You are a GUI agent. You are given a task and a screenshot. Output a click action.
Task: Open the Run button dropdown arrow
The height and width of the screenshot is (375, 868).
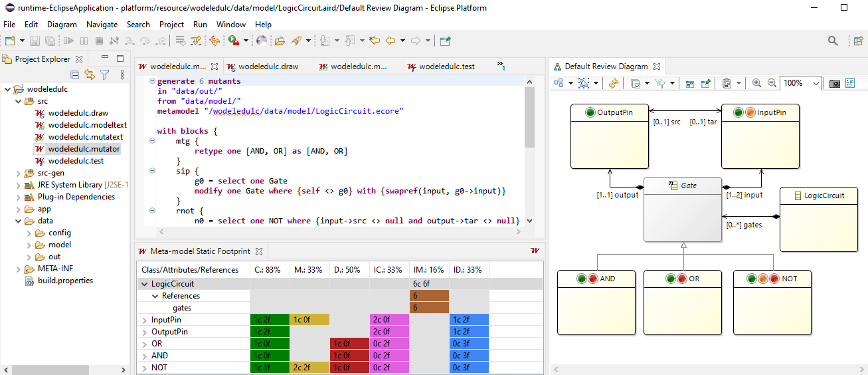(246, 41)
